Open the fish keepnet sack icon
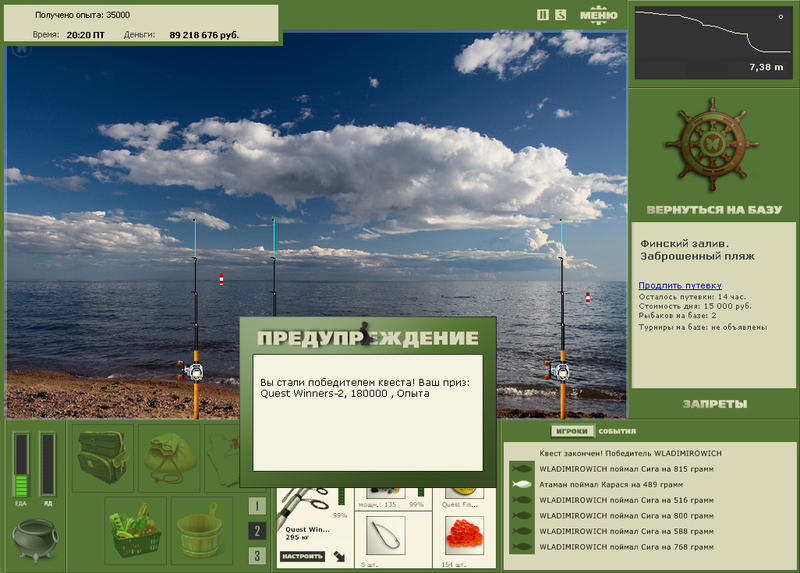The height and width of the screenshot is (573, 800). tap(170, 458)
